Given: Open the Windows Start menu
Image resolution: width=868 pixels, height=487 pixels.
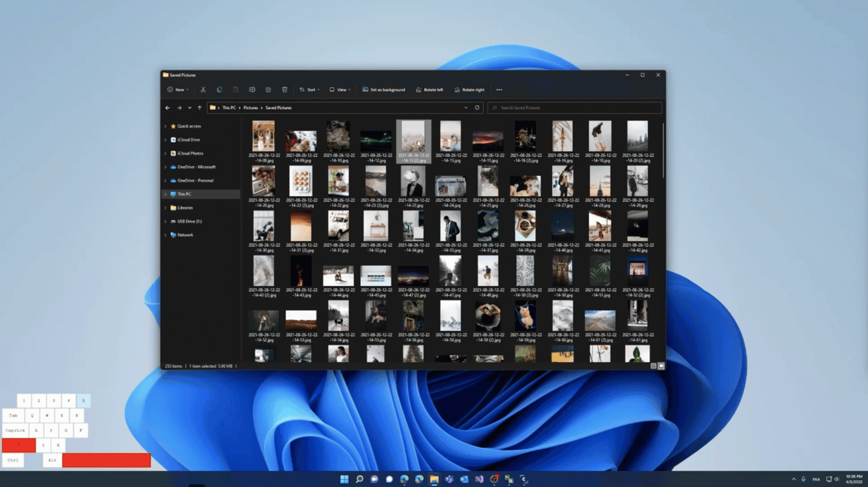Looking at the screenshot, I should (344, 479).
